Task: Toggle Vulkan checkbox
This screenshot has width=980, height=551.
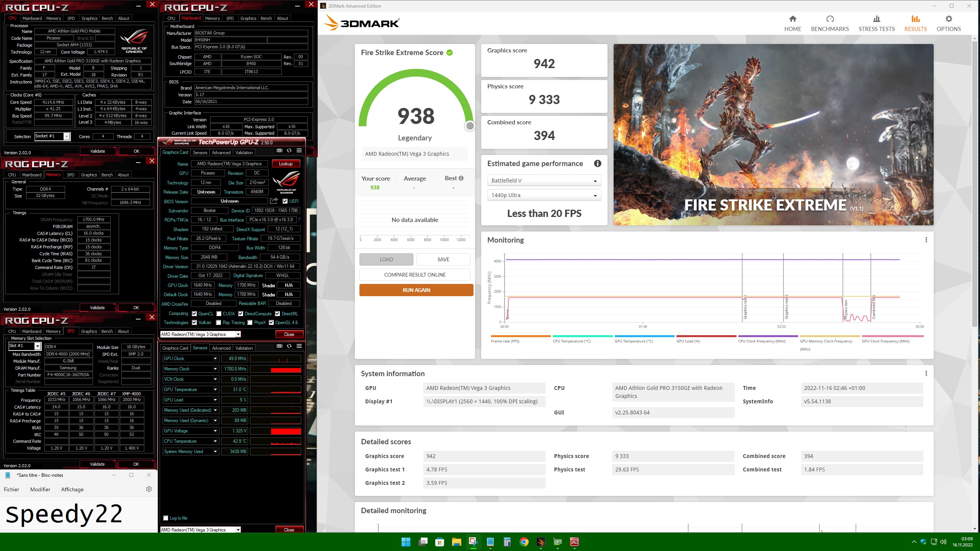Action: point(194,323)
